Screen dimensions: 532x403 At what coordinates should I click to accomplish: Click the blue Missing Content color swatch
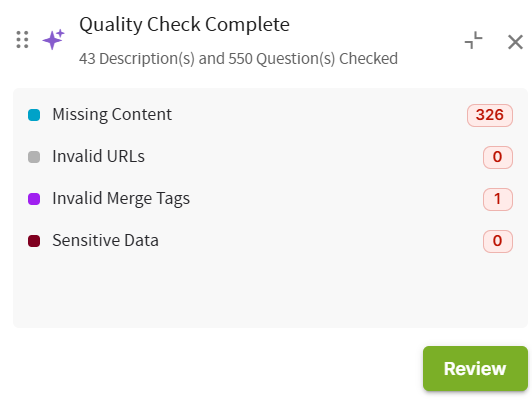(34, 115)
